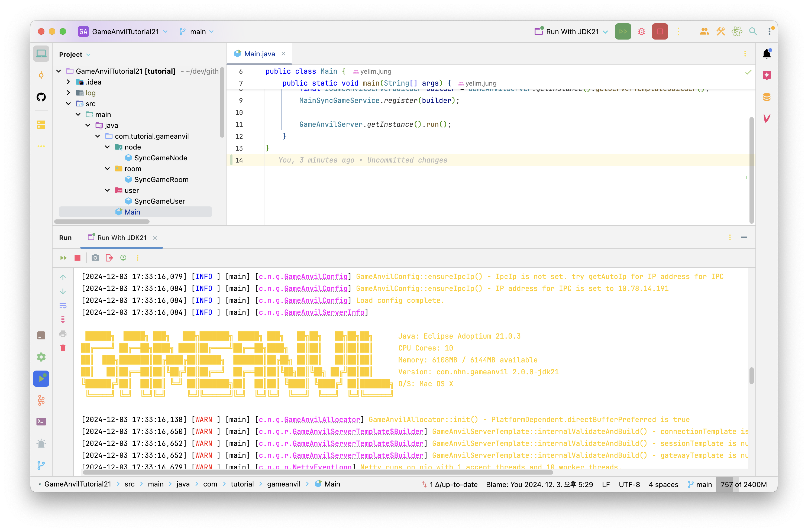Screen dimensions: 808x532
Task: Clear console output with trash icon
Action: coord(63,348)
